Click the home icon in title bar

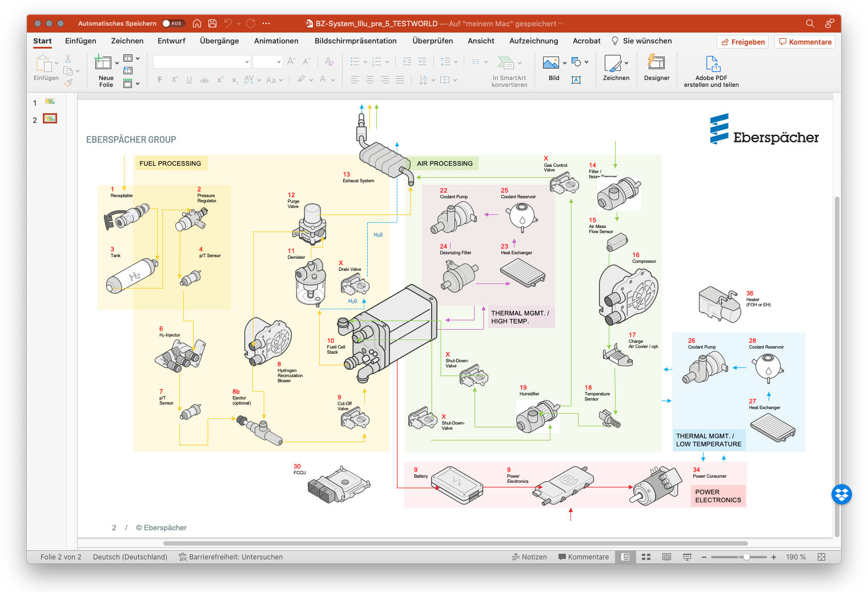pos(197,23)
